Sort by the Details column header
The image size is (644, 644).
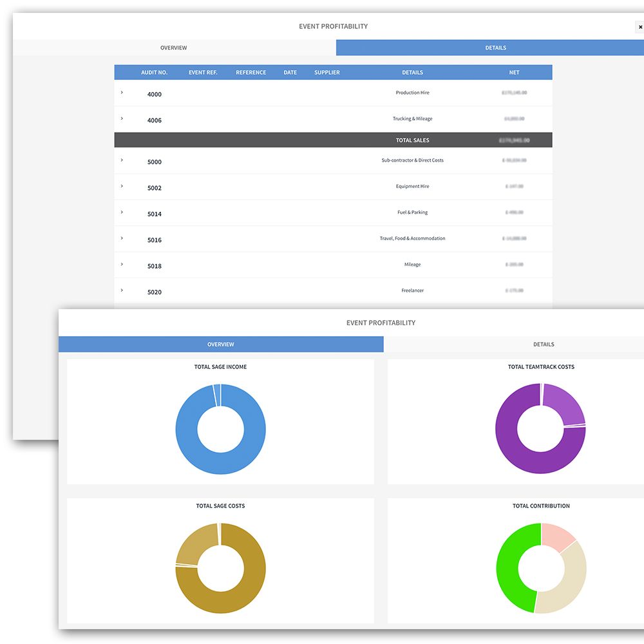point(412,72)
